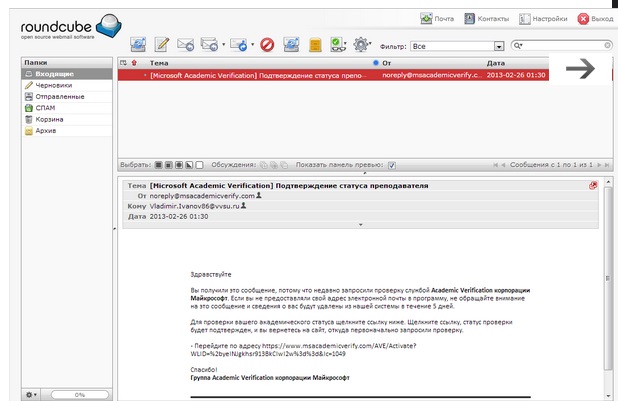Open the Черновики folder
The width and height of the screenshot is (618, 401).
(x=67, y=85)
